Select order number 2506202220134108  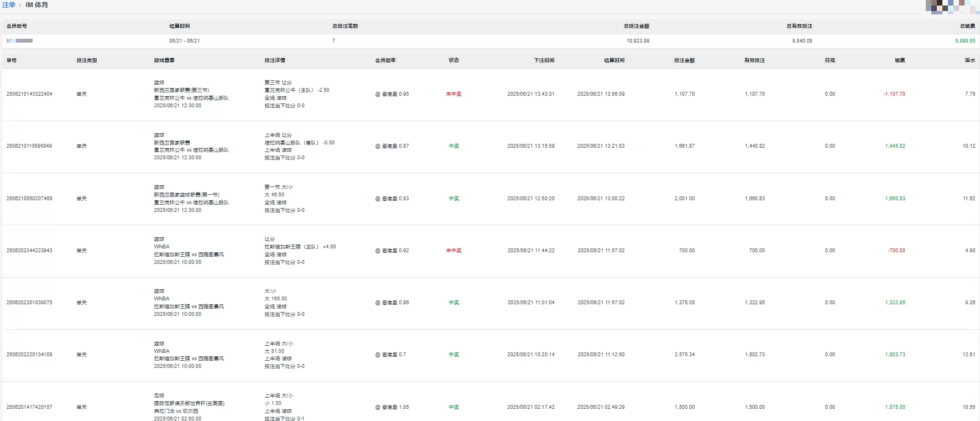click(x=29, y=355)
